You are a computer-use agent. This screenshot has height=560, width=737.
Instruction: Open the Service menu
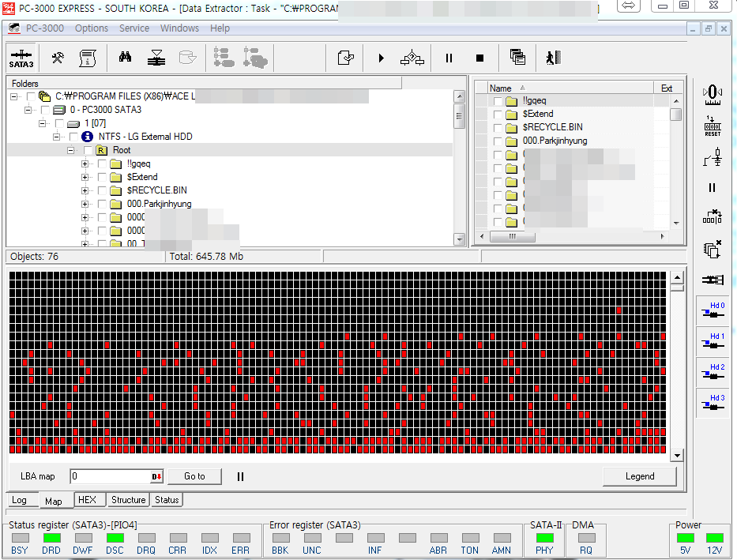[x=133, y=28]
